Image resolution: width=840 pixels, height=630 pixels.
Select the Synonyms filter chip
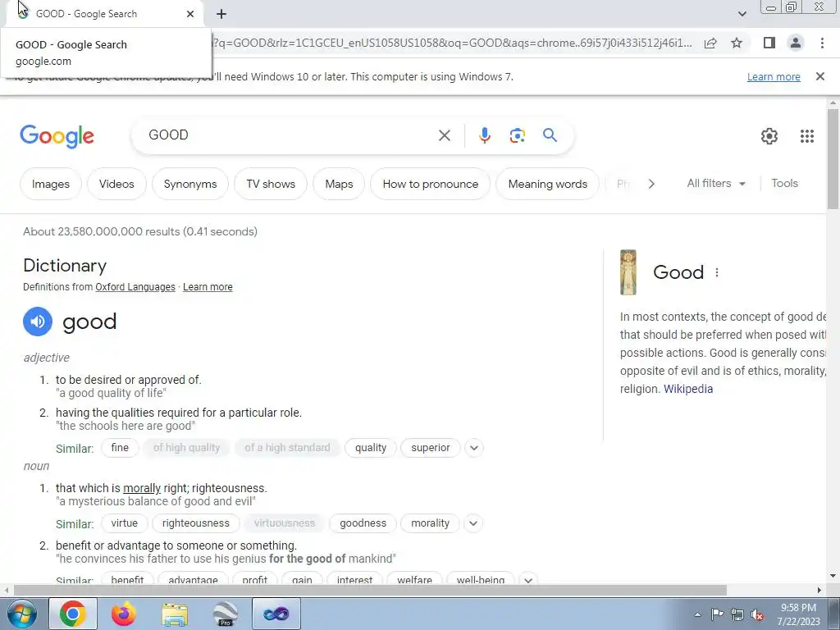[190, 184]
